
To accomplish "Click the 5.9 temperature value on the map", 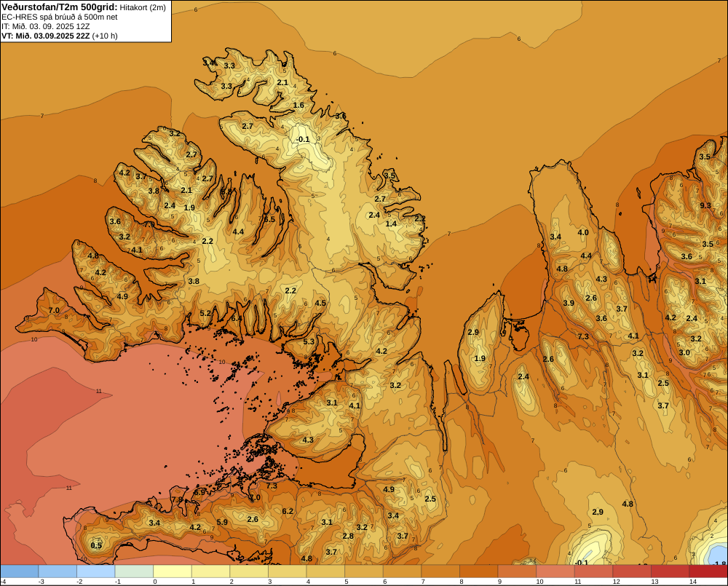I will pyautogui.click(x=222, y=523).
